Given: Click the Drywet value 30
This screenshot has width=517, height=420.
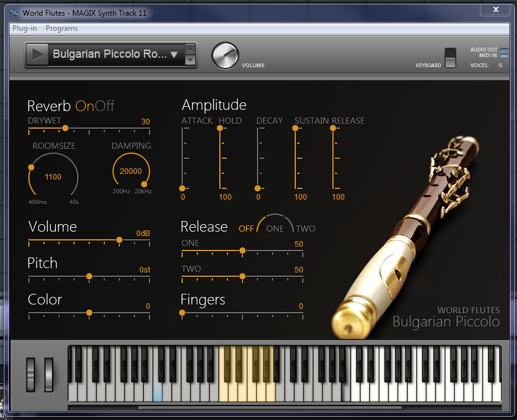Looking at the screenshot, I should coord(145,122).
